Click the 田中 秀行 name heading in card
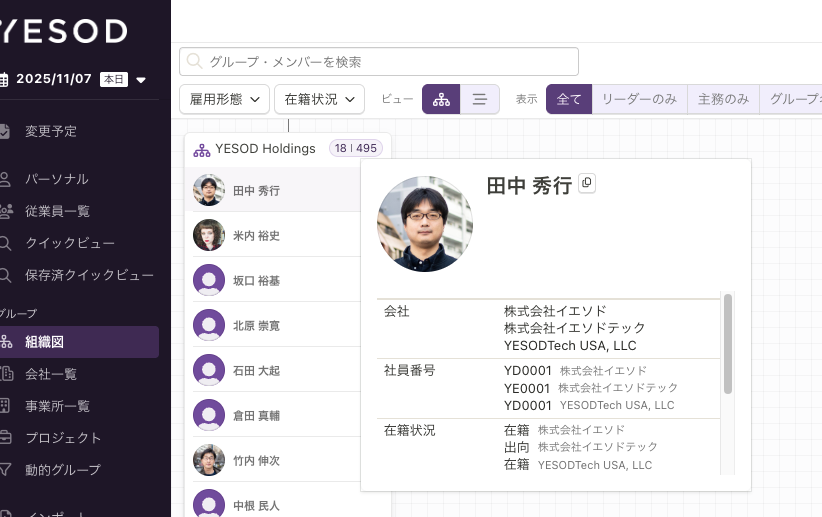This screenshot has height=517, width=822. coord(529,186)
